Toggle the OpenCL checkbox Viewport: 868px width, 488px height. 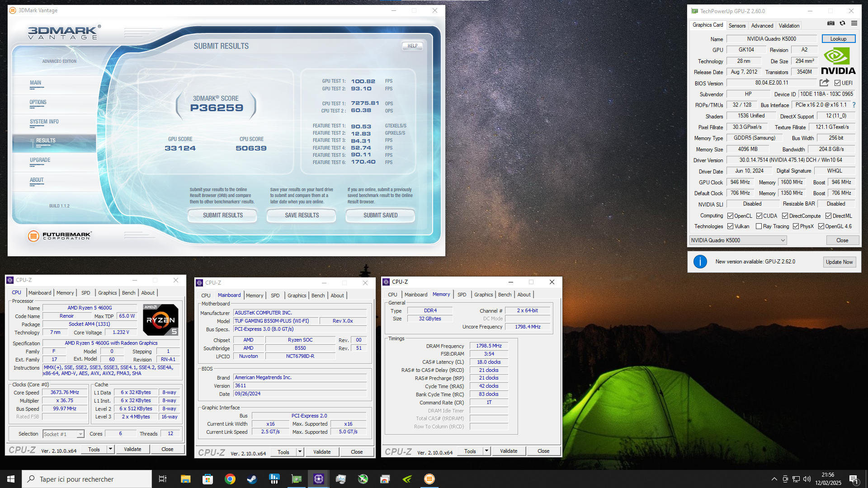tap(730, 216)
